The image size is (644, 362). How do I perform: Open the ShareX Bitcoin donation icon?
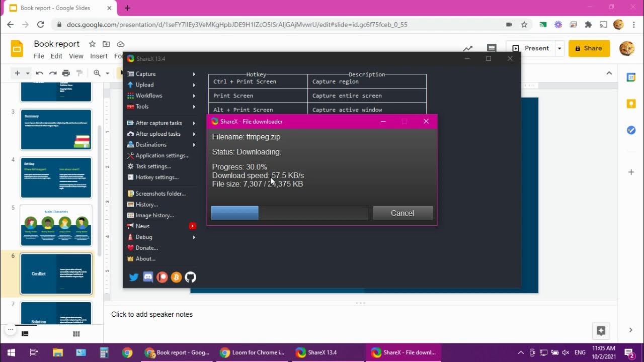[176, 277]
